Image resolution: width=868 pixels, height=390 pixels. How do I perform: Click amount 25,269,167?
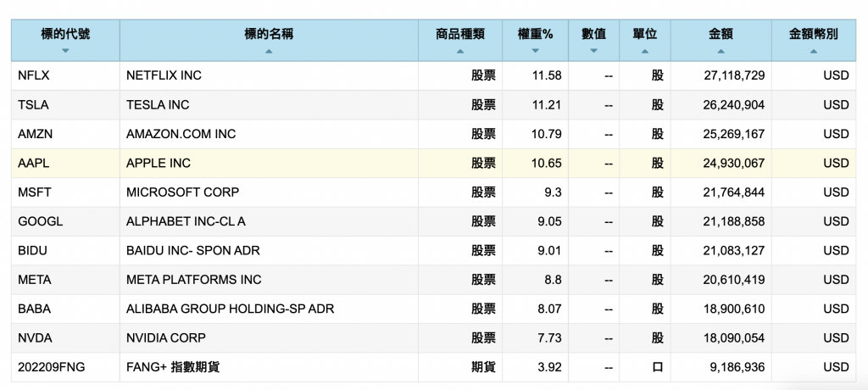pos(734,134)
